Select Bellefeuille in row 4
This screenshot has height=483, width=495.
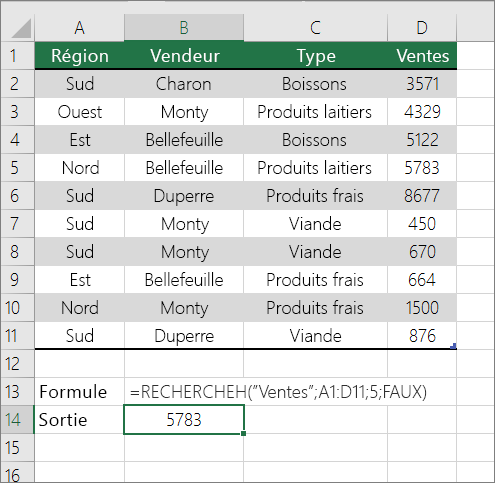[184, 140]
